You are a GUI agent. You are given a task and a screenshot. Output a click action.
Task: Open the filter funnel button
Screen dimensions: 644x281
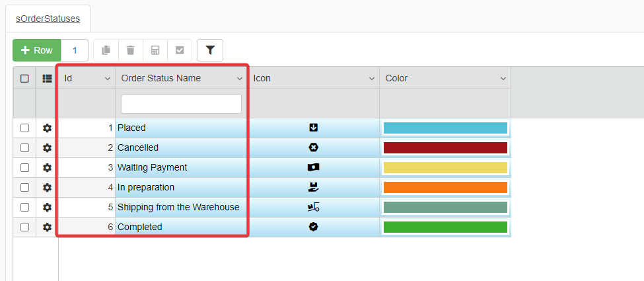210,50
